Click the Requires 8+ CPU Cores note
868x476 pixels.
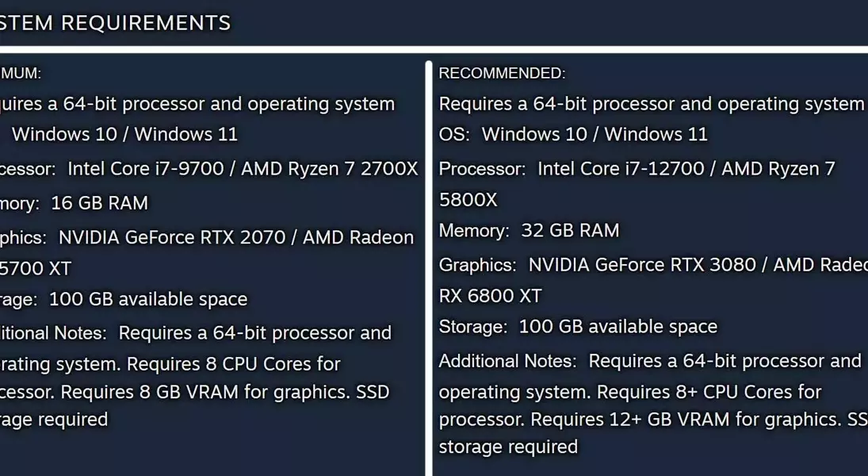[x=709, y=393]
